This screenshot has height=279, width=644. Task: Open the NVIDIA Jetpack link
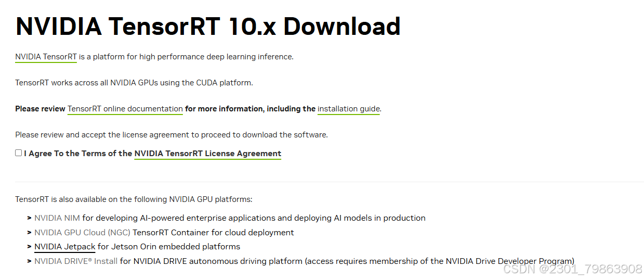coord(65,247)
